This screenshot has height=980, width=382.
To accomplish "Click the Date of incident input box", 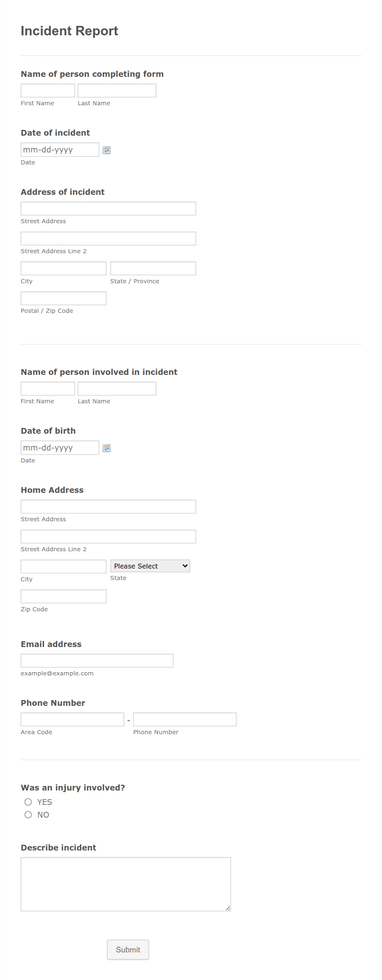I will [x=60, y=150].
